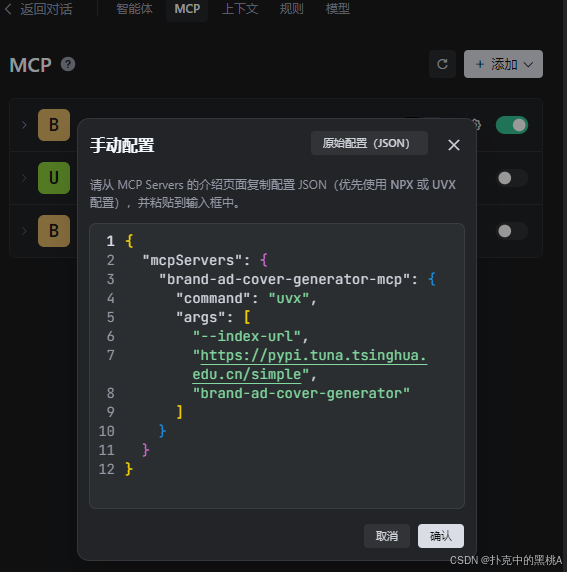
Task: Click the MCP help question-mark icon
Action: tap(68, 65)
